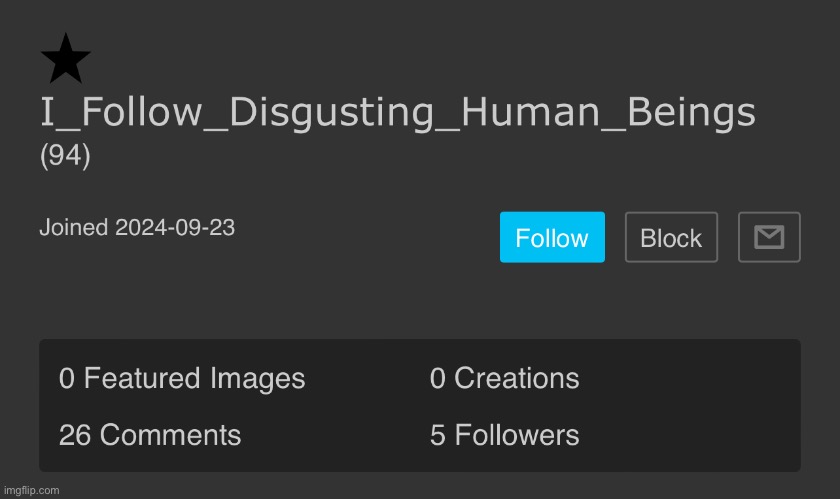Click the (94) points count

point(65,156)
